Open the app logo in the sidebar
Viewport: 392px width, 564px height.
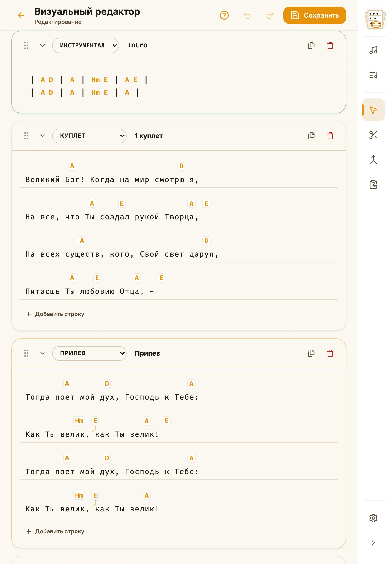375,19
